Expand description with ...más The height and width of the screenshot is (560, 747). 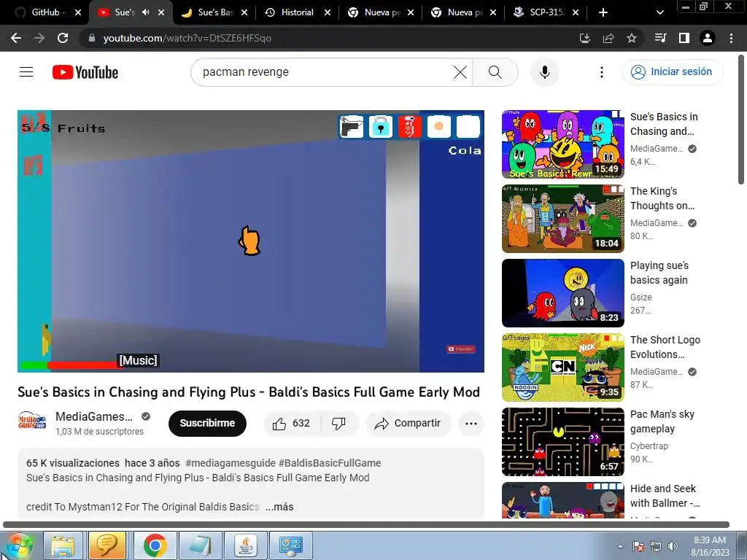(x=279, y=507)
